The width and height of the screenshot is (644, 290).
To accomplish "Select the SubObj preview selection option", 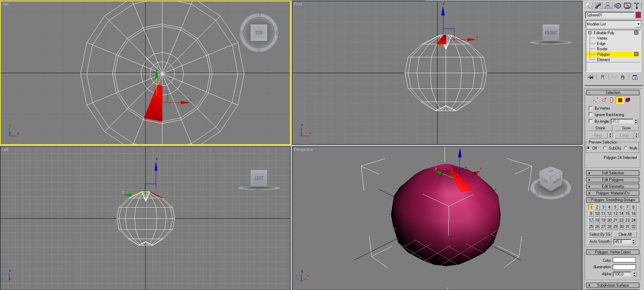I will pos(605,148).
